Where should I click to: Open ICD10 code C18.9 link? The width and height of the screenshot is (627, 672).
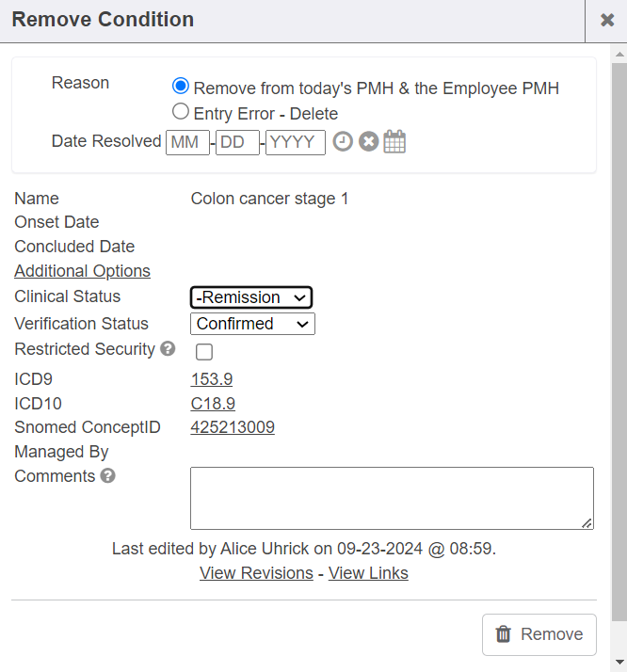pos(213,404)
